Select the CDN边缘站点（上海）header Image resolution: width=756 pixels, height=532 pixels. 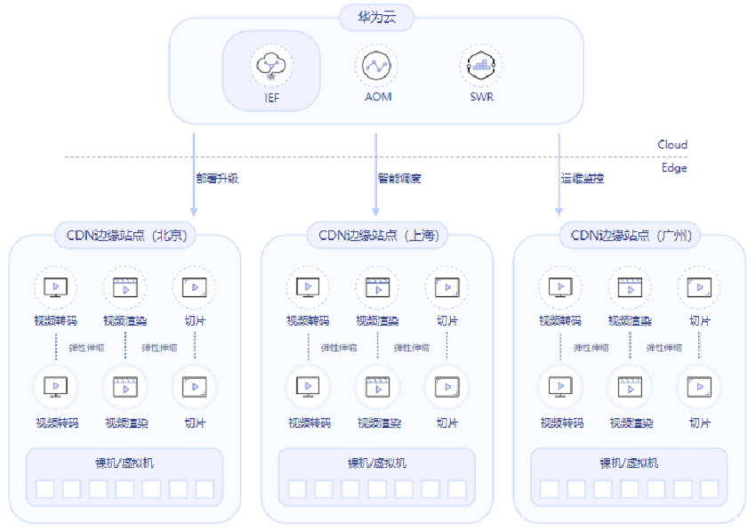[x=379, y=236]
